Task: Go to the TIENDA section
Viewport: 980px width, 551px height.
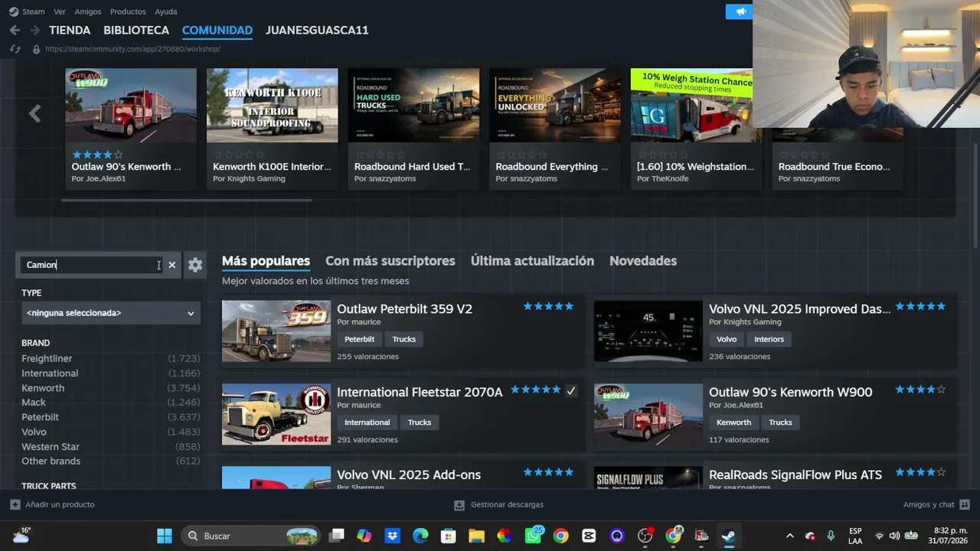Action: point(70,30)
